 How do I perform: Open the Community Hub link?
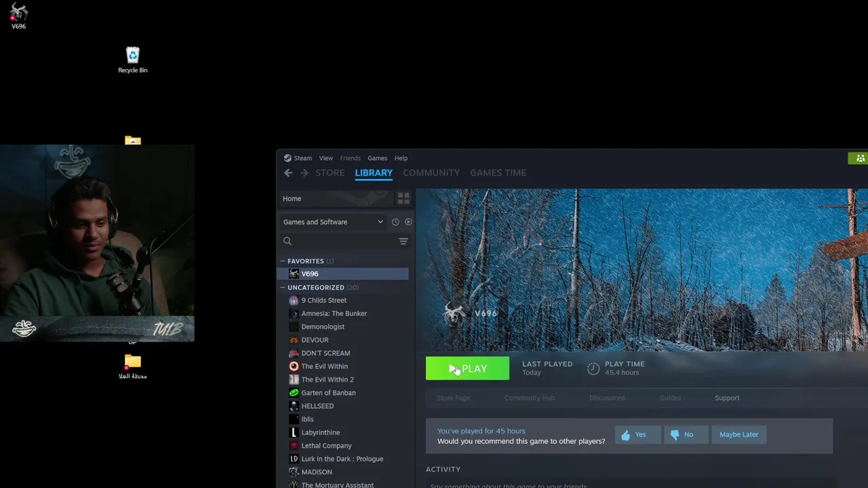tap(530, 398)
